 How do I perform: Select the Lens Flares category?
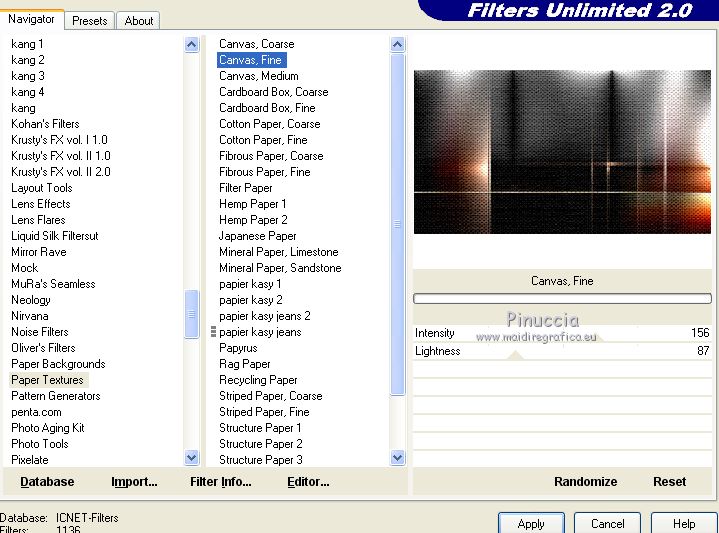pyautogui.click(x=38, y=220)
